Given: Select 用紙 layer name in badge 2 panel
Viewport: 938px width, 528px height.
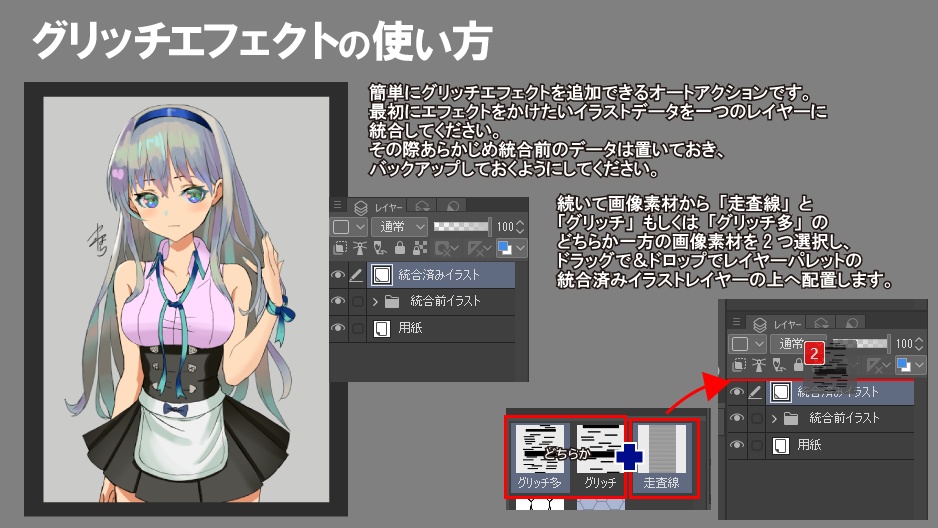Looking at the screenshot, I should (809, 445).
